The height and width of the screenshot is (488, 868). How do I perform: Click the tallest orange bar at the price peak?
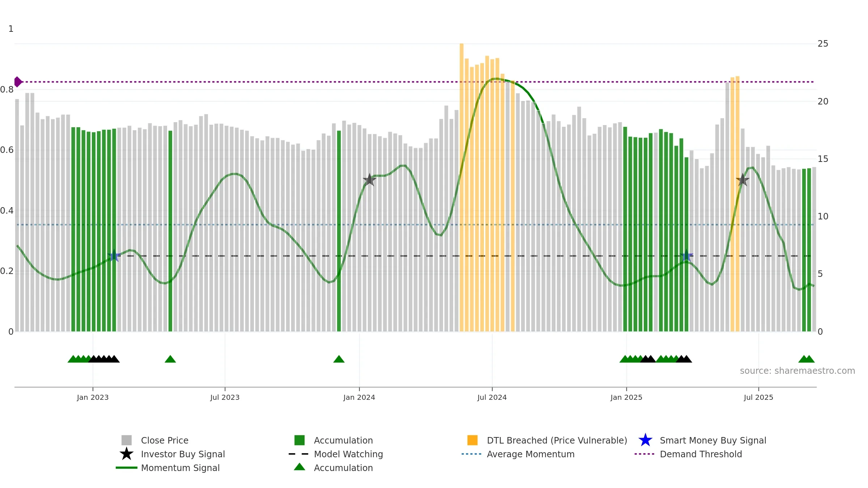tap(461, 187)
